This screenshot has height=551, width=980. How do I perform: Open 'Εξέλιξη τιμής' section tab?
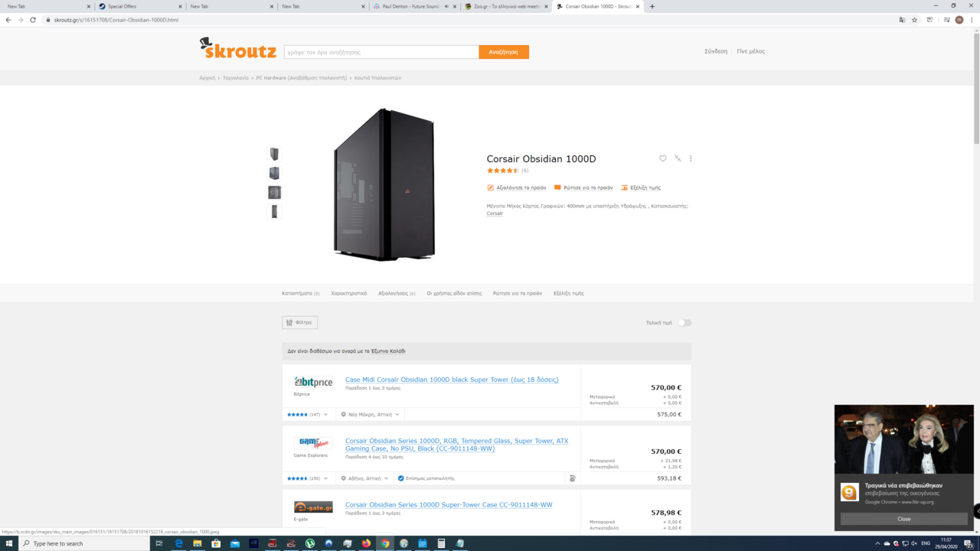tap(569, 293)
